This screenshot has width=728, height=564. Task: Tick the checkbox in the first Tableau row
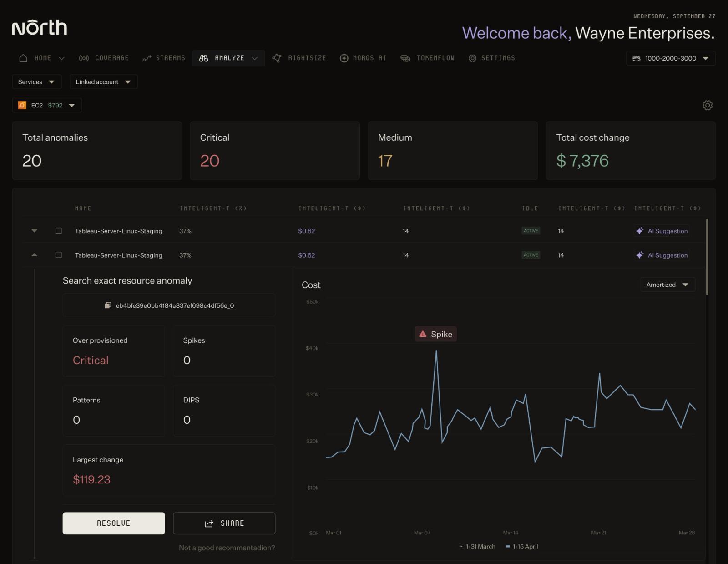[59, 230]
